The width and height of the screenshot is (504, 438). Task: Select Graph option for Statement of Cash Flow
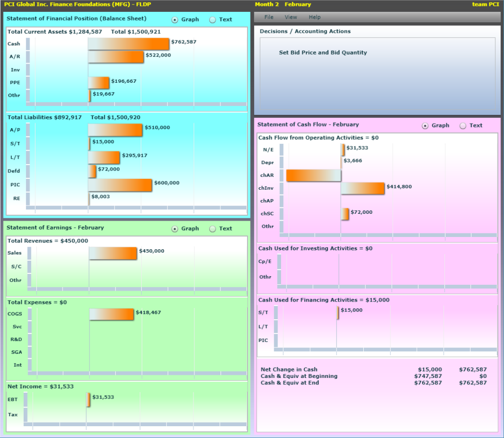pyautogui.click(x=425, y=126)
